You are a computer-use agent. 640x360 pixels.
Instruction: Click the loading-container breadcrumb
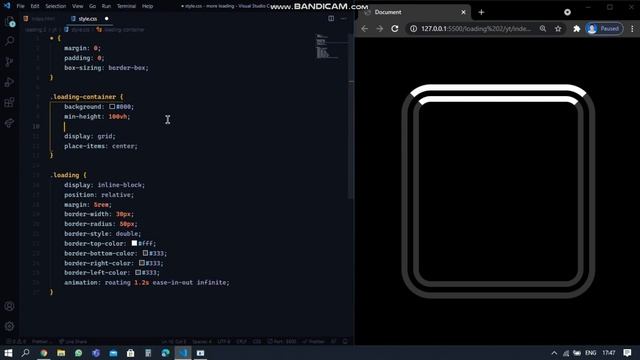(x=124, y=30)
